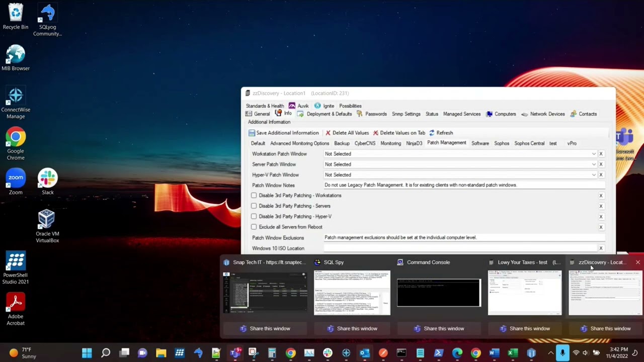
Task: Open Task View in the taskbar
Action: (124, 353)
